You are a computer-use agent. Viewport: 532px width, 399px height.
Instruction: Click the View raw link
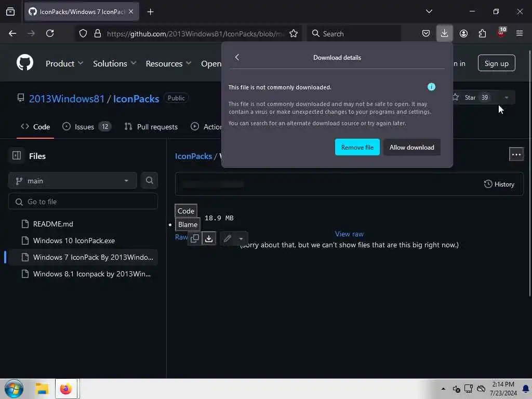tap(349, 234)
